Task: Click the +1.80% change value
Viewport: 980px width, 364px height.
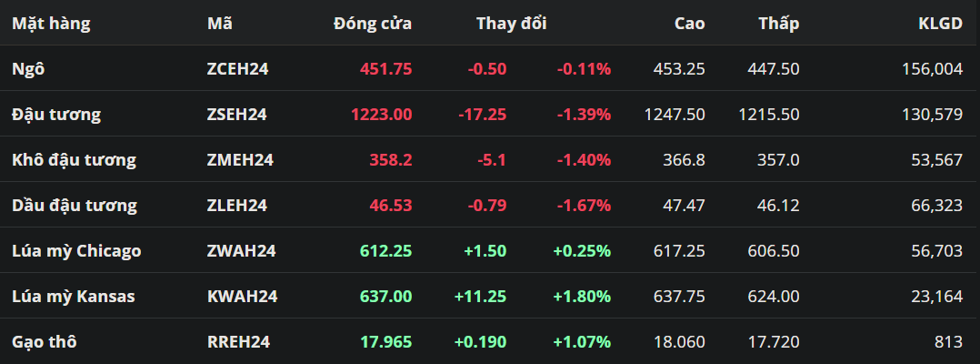Action: pyautogui.click(x=582, y=296)
